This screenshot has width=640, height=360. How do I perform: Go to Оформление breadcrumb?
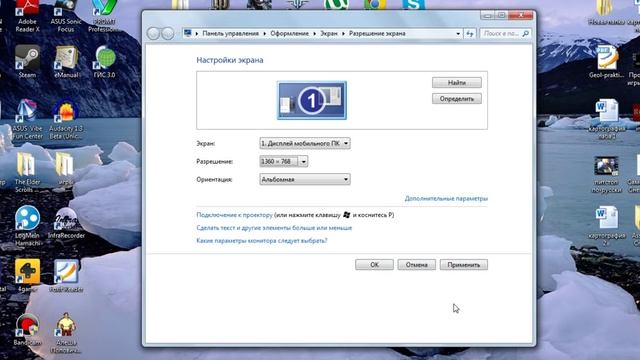[289, 33]
